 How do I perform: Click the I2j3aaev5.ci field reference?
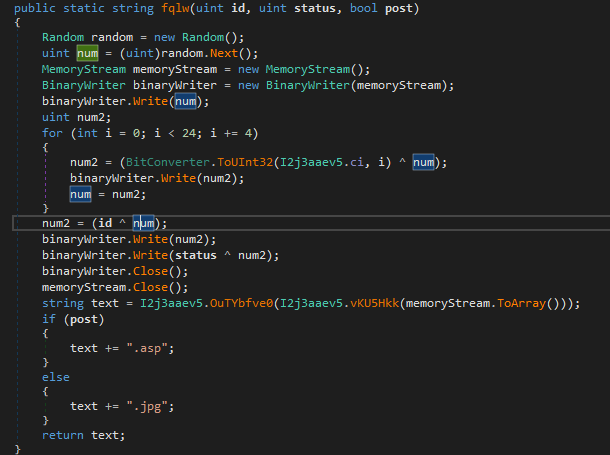click(322, 162)
